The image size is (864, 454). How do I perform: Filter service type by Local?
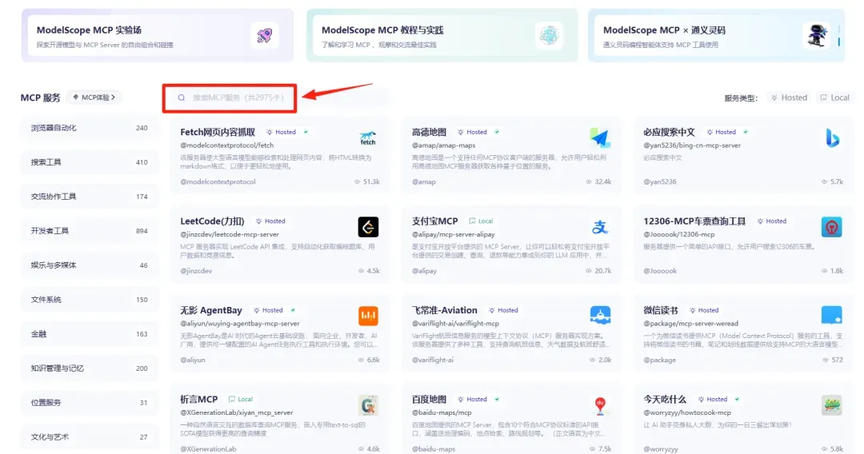pyautogui.click(x=834, y=98)
